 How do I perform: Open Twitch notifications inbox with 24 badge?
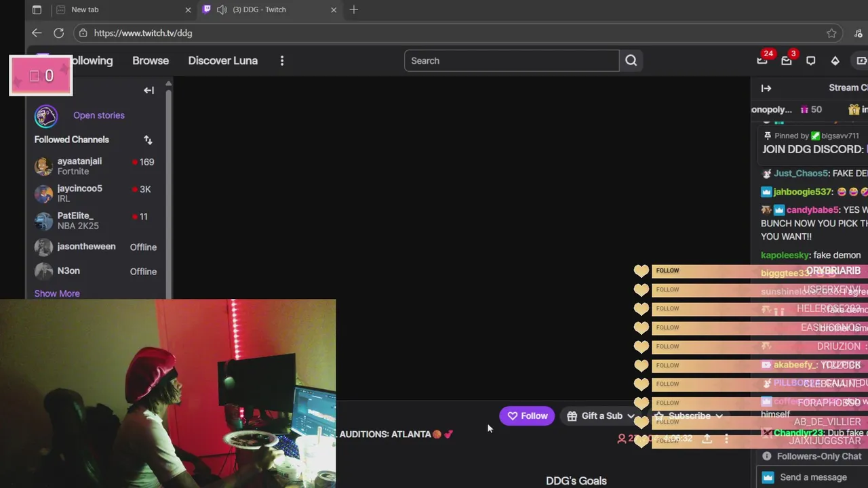coord(762,60)
